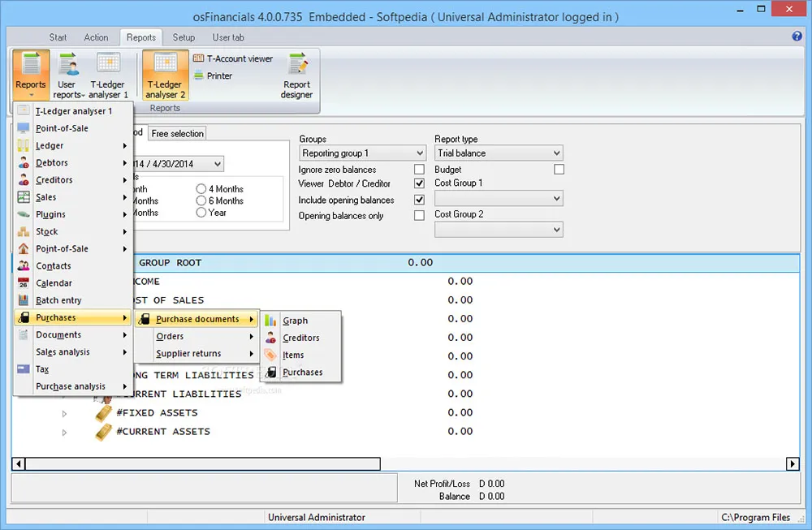This screenshot has width=812, height=530.
Task: Click the horizontal scrollbar right arrow
Action: (x=793, y=464)
